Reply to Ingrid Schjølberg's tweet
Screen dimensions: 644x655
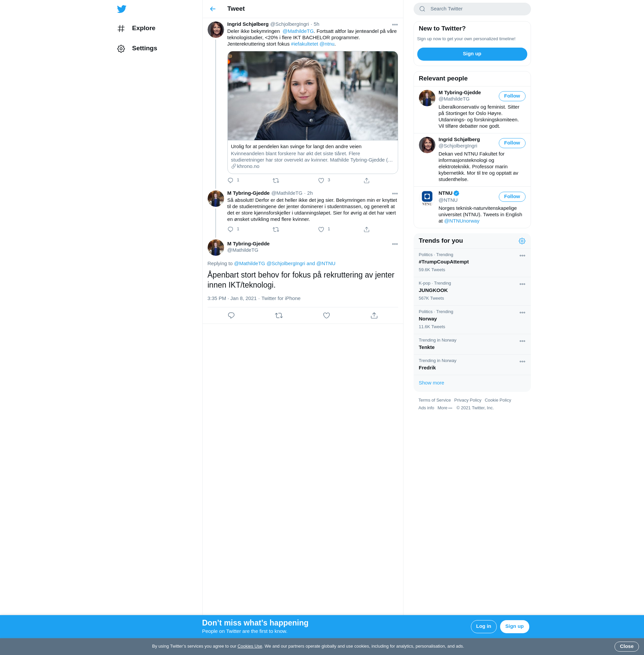coord(230,180)
